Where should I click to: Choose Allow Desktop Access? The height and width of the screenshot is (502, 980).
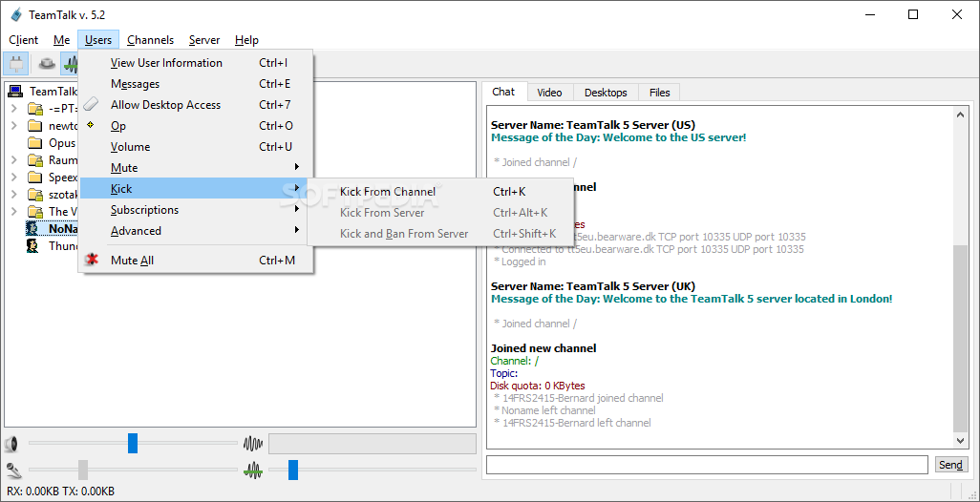(196, 104)
